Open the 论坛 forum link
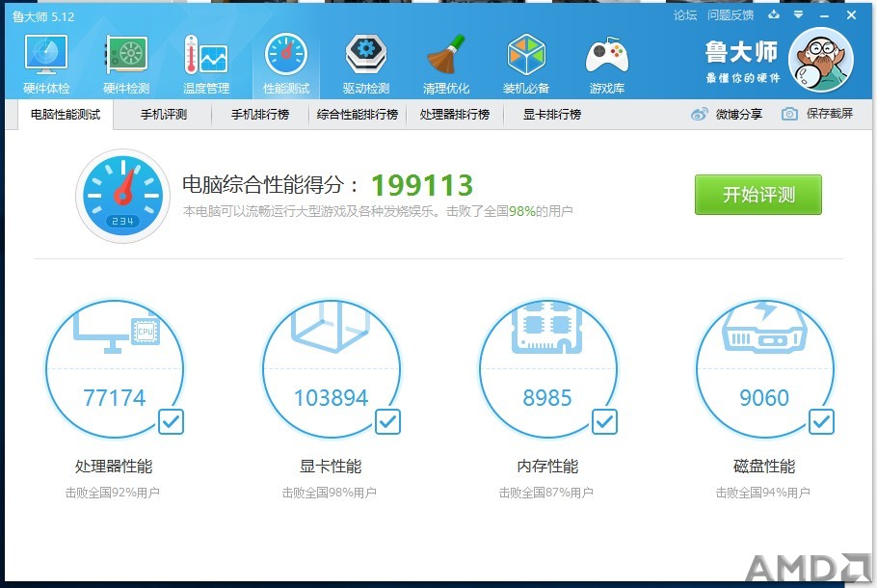Viewport: 877px width, 588px height. pos(685,15)
